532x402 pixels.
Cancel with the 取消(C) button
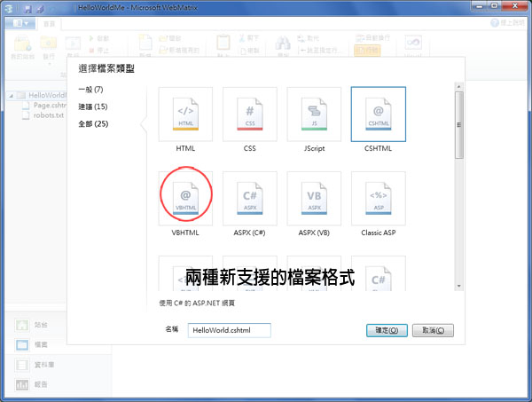(x=433, y=330)
